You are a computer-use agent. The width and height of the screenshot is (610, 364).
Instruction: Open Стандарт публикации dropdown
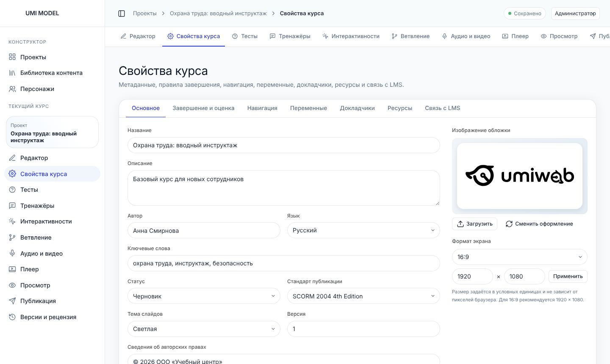click(363, 296)
